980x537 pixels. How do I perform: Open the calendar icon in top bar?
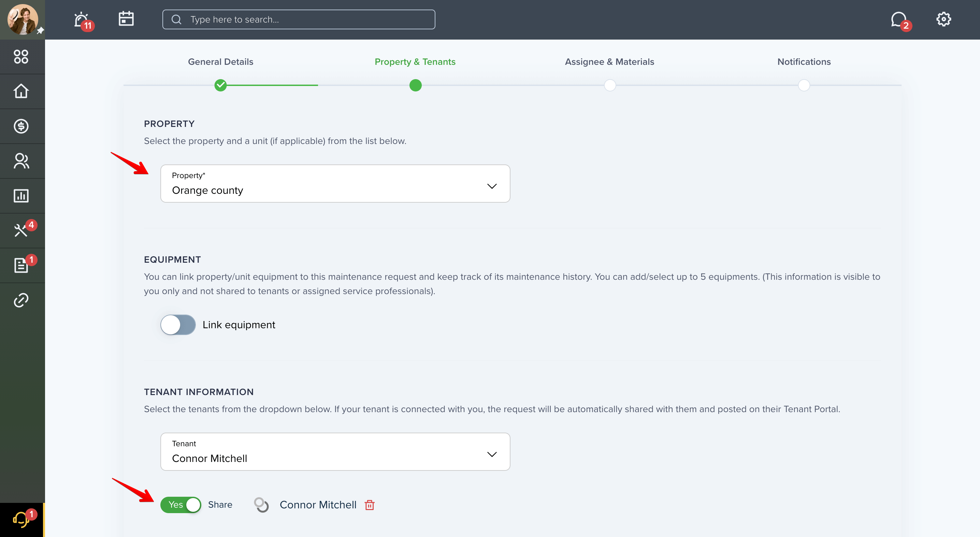[126, 19]
